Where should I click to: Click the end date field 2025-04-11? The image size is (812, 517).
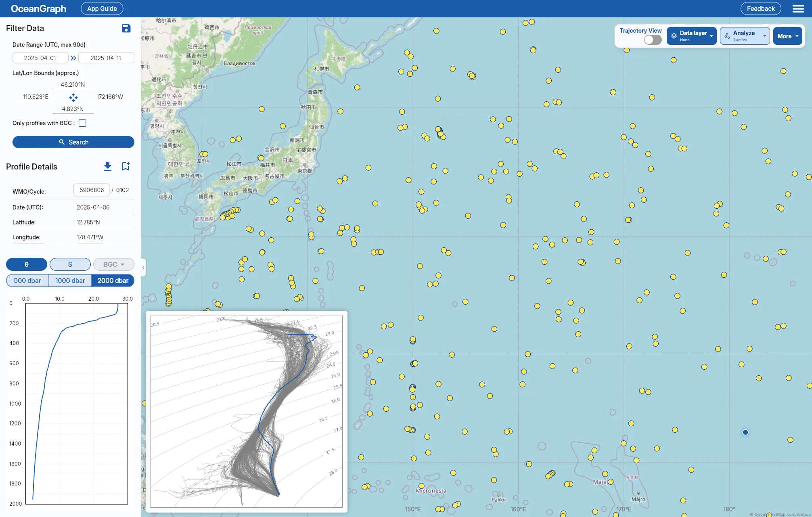106,58
